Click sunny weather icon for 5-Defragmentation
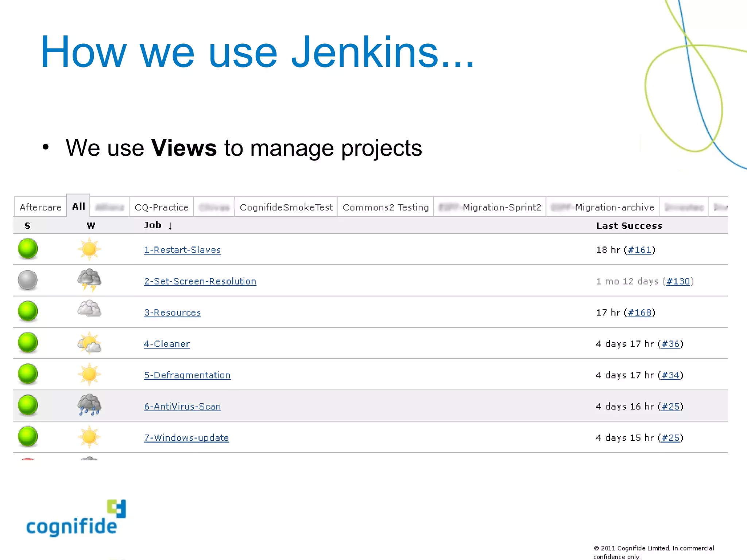The height and width of the screenshot is (560, 747). (x=89, y=374)
